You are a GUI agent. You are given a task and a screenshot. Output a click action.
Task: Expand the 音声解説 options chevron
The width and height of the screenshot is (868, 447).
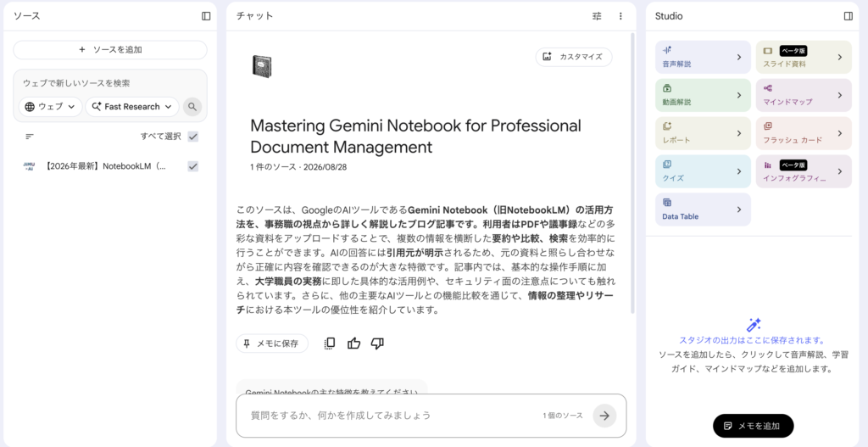739,57
